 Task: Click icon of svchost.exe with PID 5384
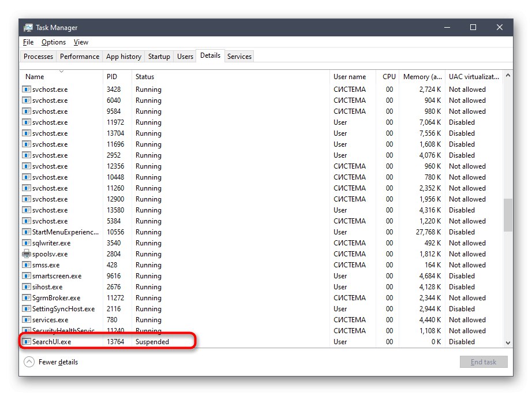pos(27,221)
